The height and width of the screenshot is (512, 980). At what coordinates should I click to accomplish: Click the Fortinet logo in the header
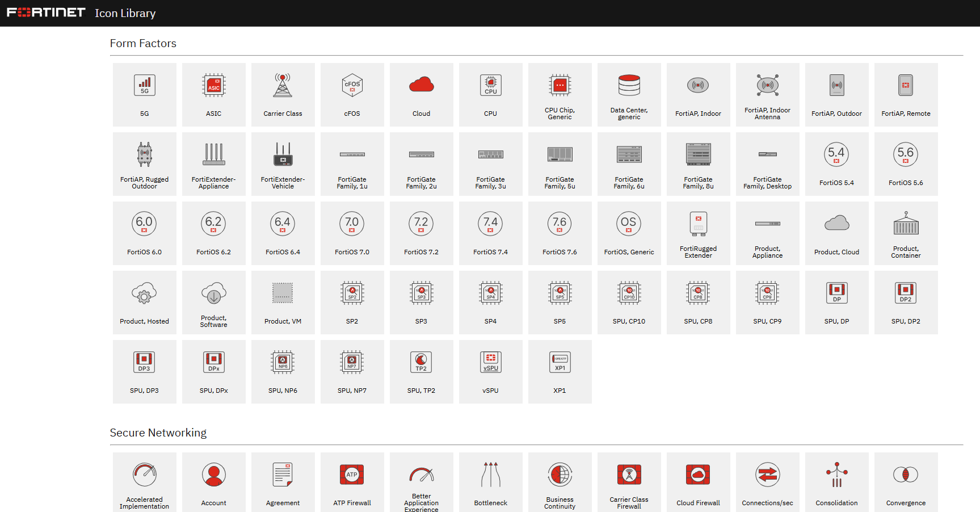pos(46,12)
